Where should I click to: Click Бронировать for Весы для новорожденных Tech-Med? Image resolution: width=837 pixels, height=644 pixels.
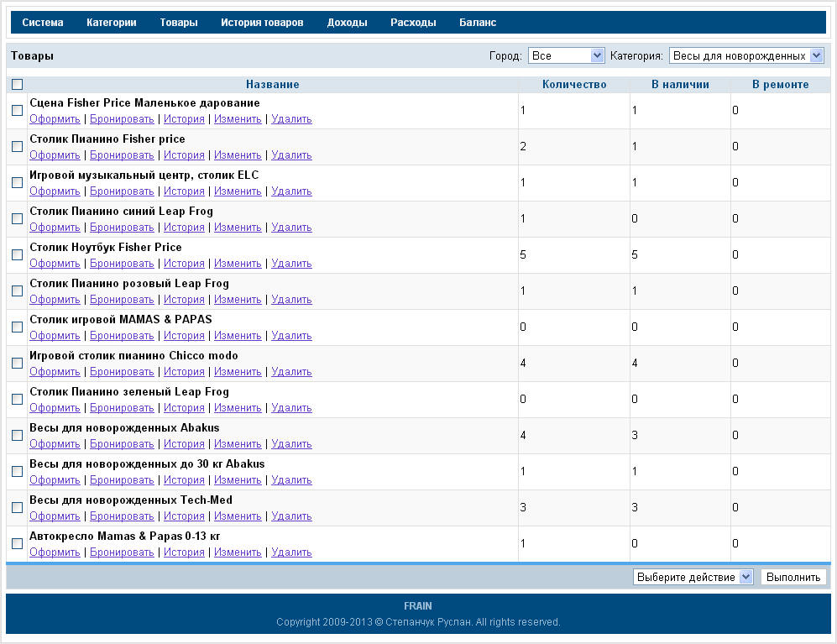coord(122,516)
